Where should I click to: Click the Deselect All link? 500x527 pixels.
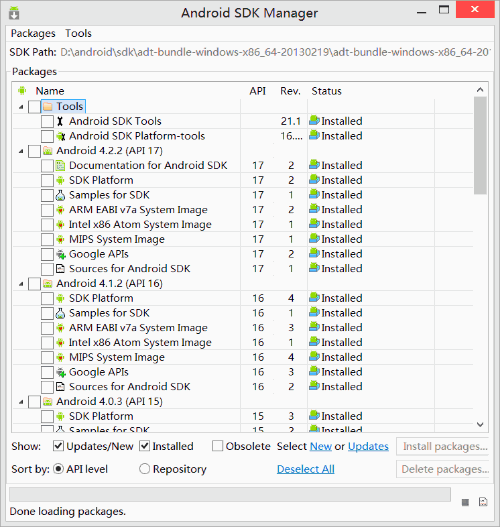point(306,469)
